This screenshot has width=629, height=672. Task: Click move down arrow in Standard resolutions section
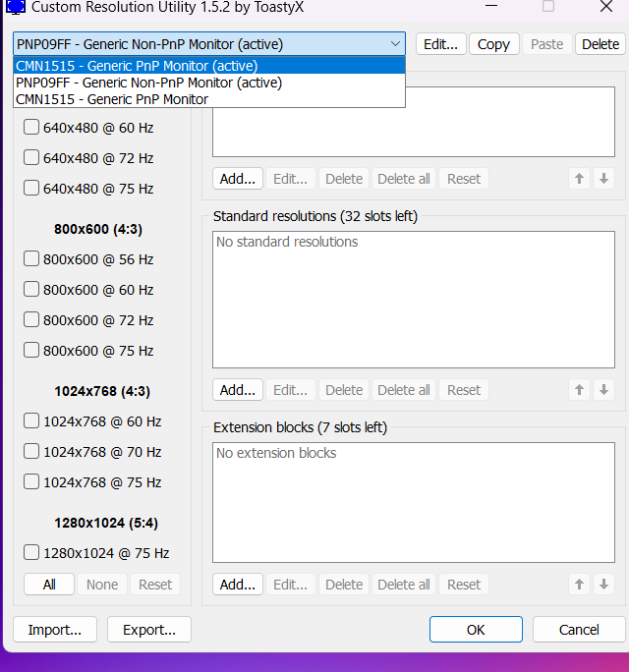click(603, 390)
